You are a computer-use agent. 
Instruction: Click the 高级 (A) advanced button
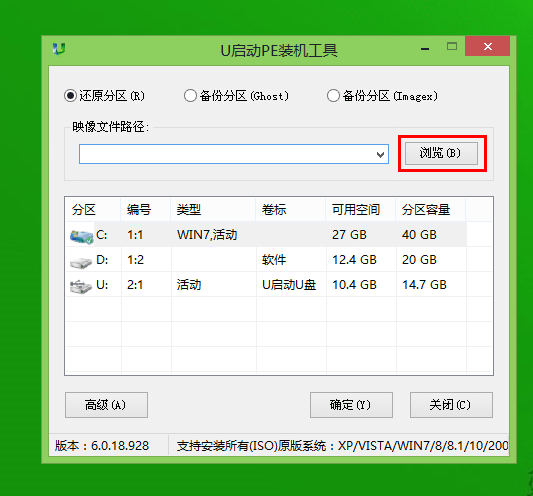[x=106, y=405]
